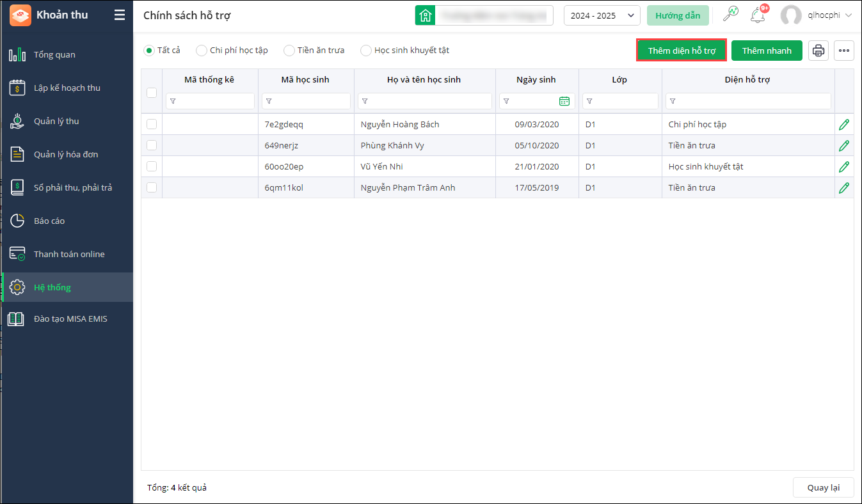The height and width of the screenshot is (504, 862).
Task: Open the Mã học sinh filter funnel icon
Action: point(269,101)
